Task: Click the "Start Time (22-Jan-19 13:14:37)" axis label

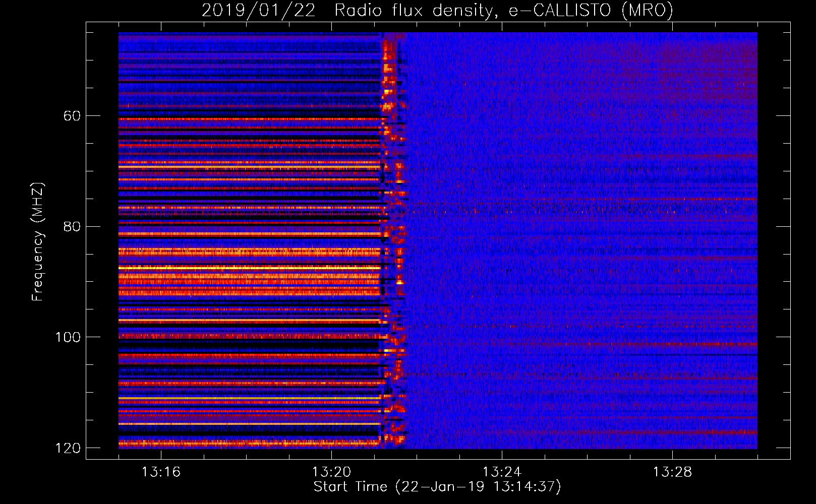Action: click(x=437, y=486)
